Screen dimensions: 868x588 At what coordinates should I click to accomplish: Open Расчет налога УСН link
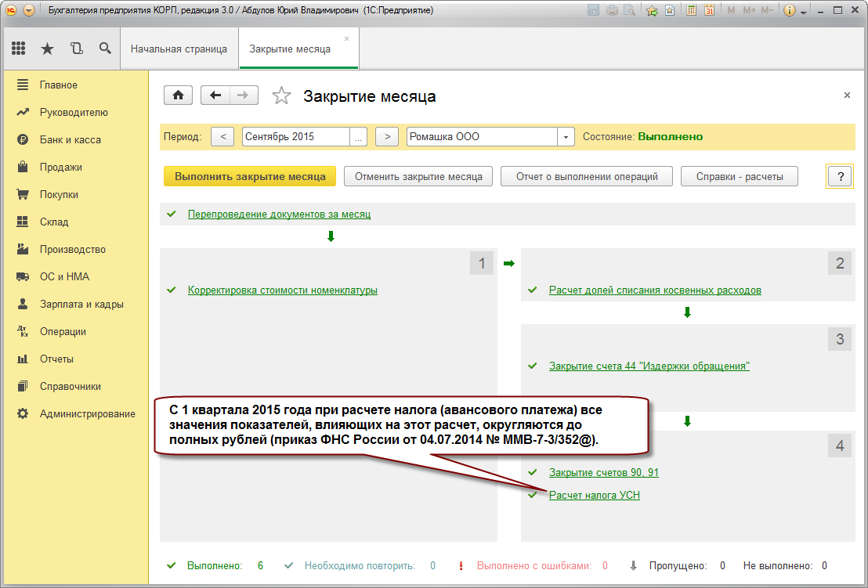point(594,495)
